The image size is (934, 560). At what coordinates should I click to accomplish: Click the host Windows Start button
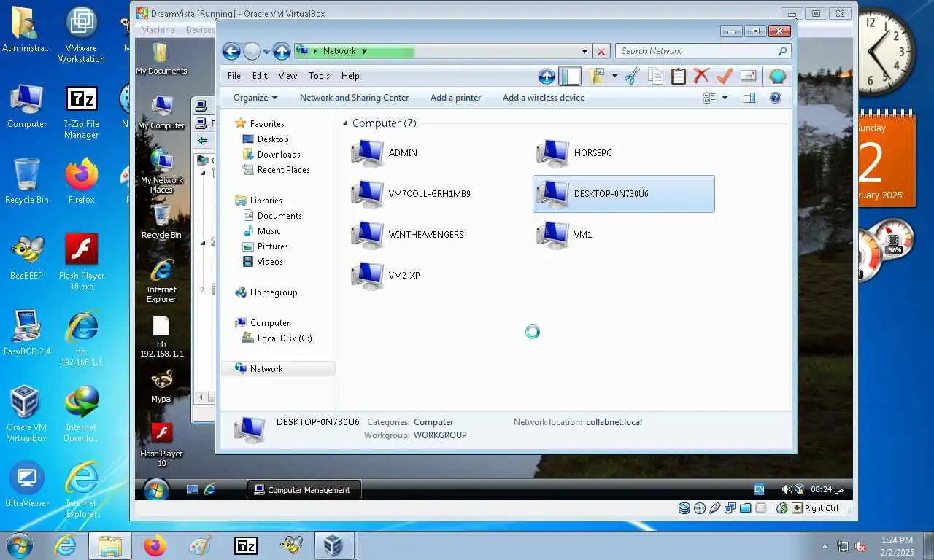tap(18, 545)
